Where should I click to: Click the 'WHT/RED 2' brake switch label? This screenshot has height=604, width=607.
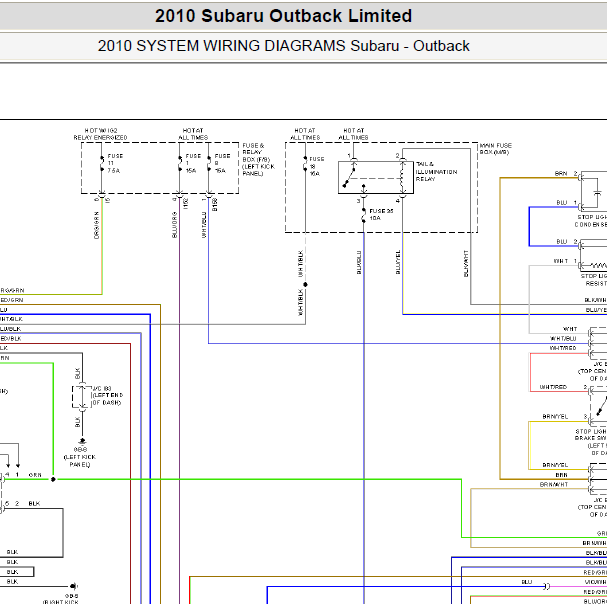(x=564, y=387)
